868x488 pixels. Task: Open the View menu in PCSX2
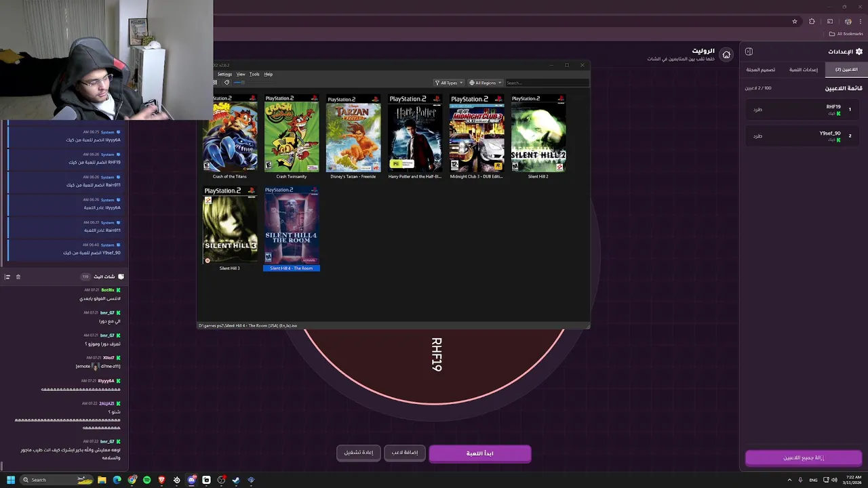(241, 74)
